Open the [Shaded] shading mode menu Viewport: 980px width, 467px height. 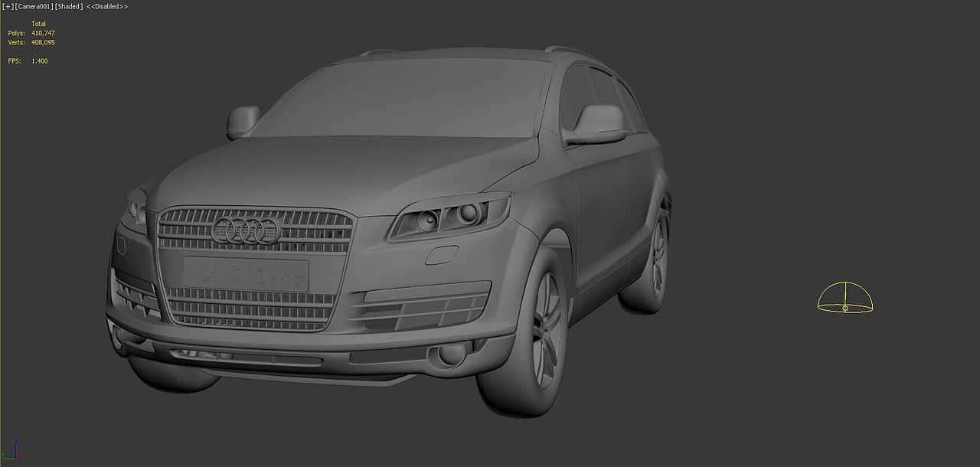68,6
